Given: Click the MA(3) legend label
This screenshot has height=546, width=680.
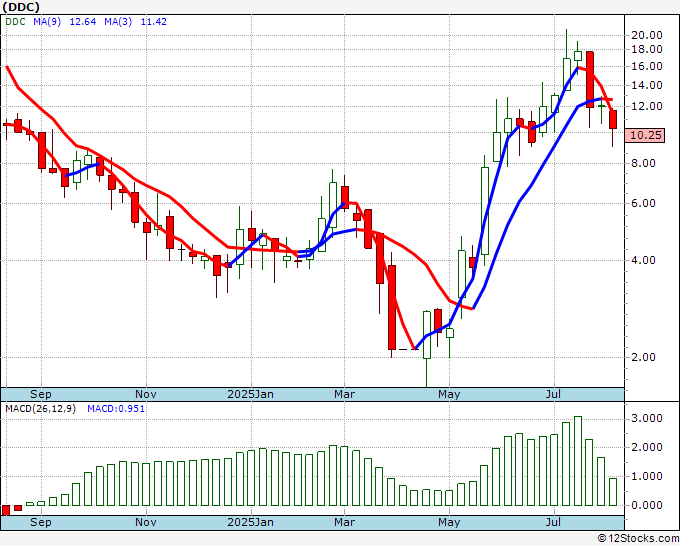Looking at the screenshot, I should pyautogui.click(x=118, y=22).
